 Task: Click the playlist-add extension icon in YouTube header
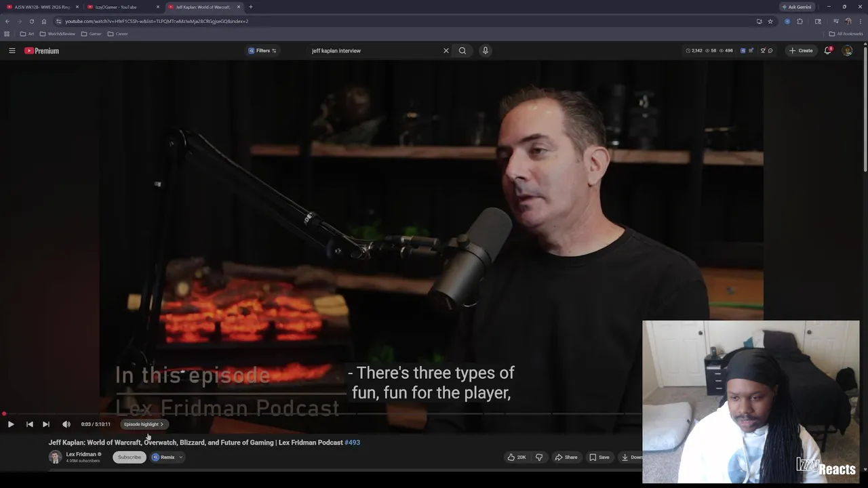click(x=752, y=51)
